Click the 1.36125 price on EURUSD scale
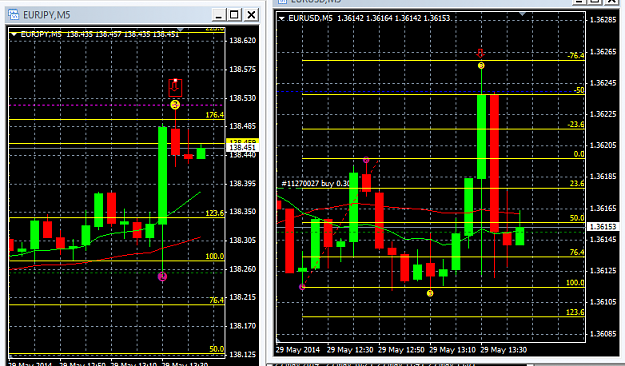 click(603, 271)
